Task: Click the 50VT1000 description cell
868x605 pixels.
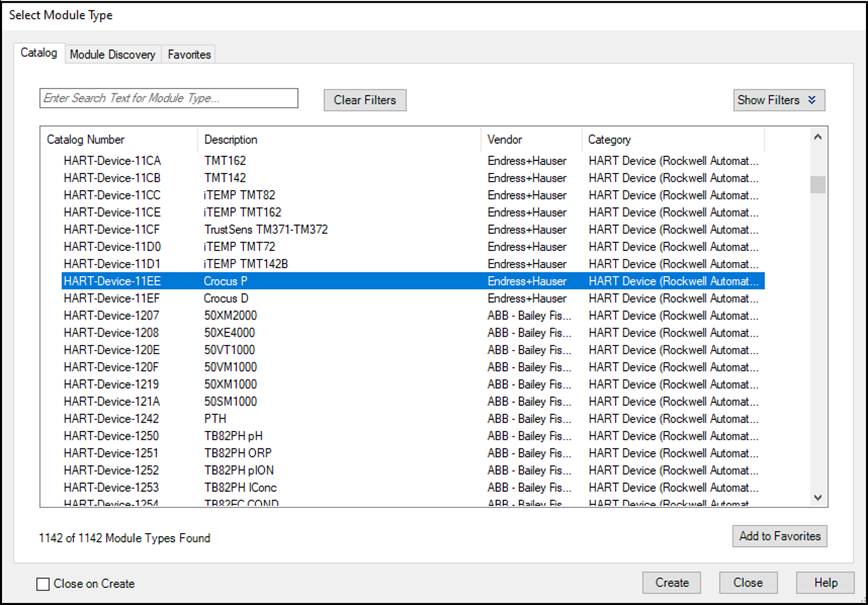Action: tap(230, 350)
